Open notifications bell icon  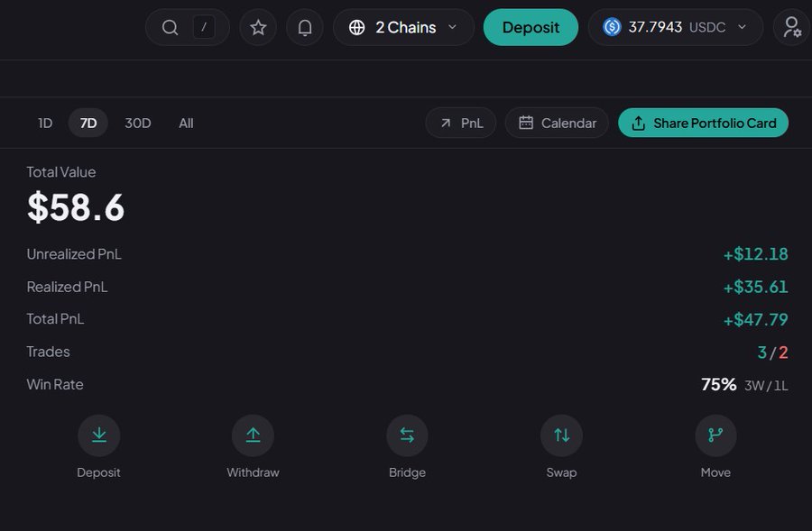(305, 27)
